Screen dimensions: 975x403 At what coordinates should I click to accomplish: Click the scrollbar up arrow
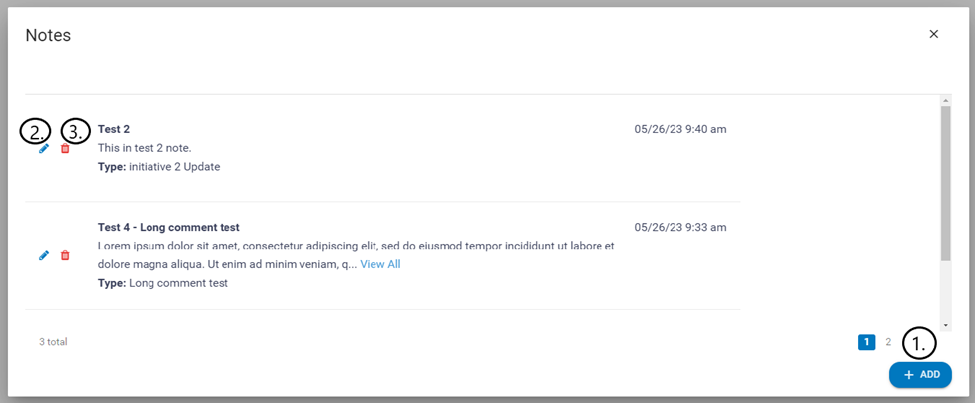[946, 100]
